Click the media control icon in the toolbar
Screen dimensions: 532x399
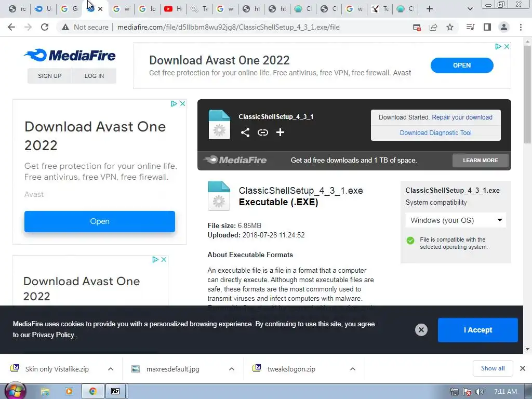pos(470,27)
